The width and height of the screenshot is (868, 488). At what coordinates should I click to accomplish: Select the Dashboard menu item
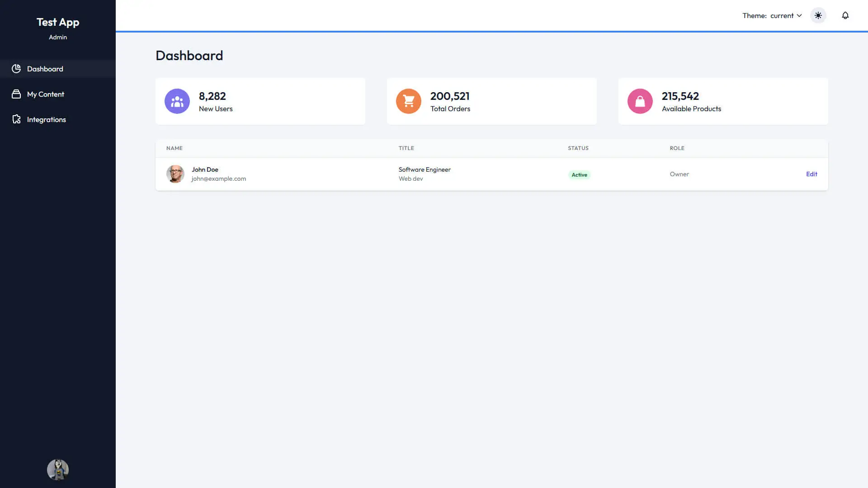[44, 69]
